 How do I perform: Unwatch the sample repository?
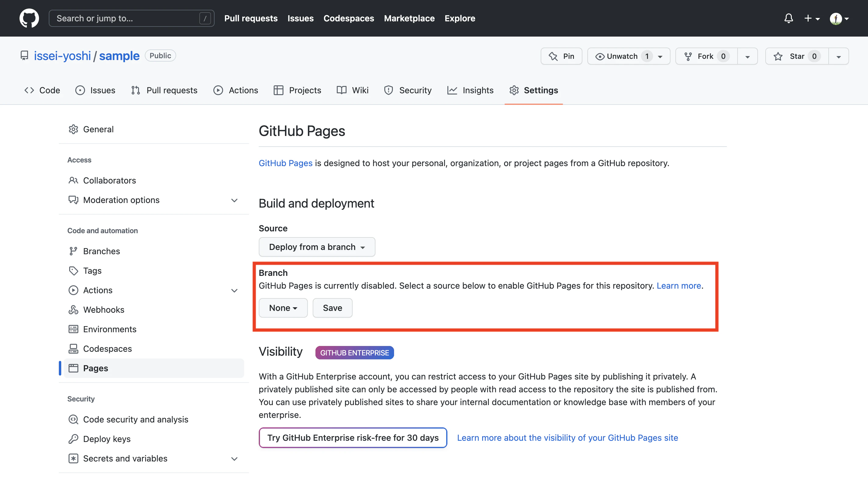[622, 56]
